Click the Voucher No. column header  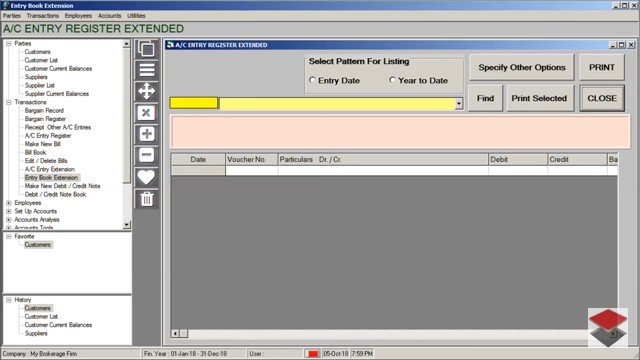(251, 160)
